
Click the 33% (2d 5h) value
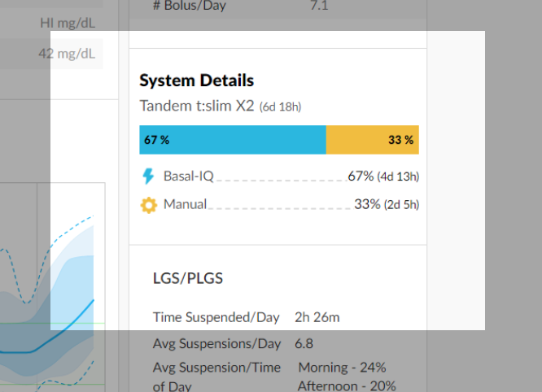tap(387, 204)
